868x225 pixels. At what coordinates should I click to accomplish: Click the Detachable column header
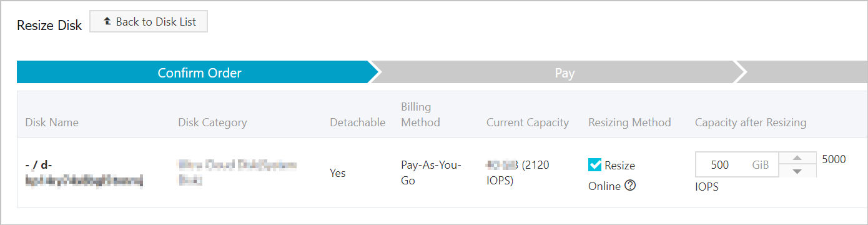pos(357,122)
